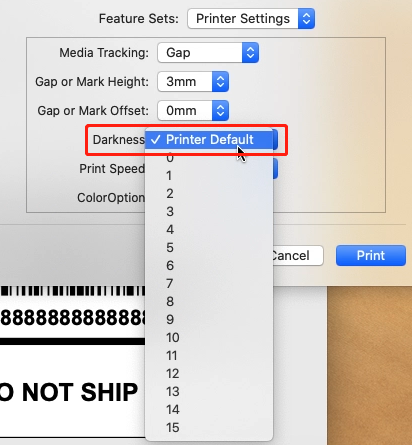This screenshot has height=445, width=412.
Task: Click the Cancel button
Action: (298, 256)
